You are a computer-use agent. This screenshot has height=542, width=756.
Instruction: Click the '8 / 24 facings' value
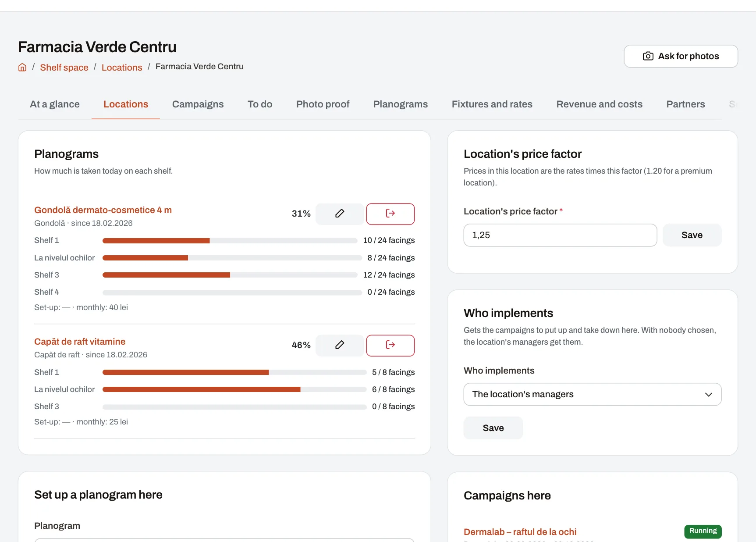click(391, 258)
